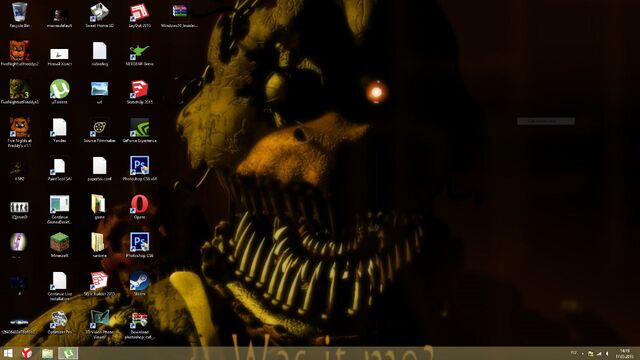Open the Windows Start button

pos(8,353)
